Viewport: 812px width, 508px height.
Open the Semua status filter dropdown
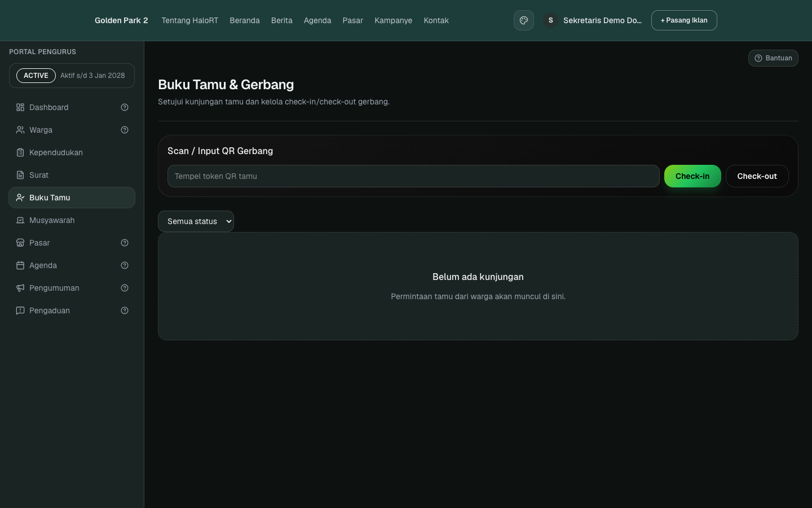click(196, 221)
